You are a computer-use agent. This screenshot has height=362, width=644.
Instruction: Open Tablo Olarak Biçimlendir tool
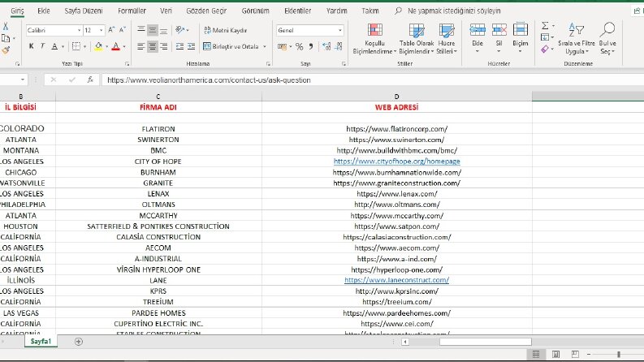[x=417, y=30]
